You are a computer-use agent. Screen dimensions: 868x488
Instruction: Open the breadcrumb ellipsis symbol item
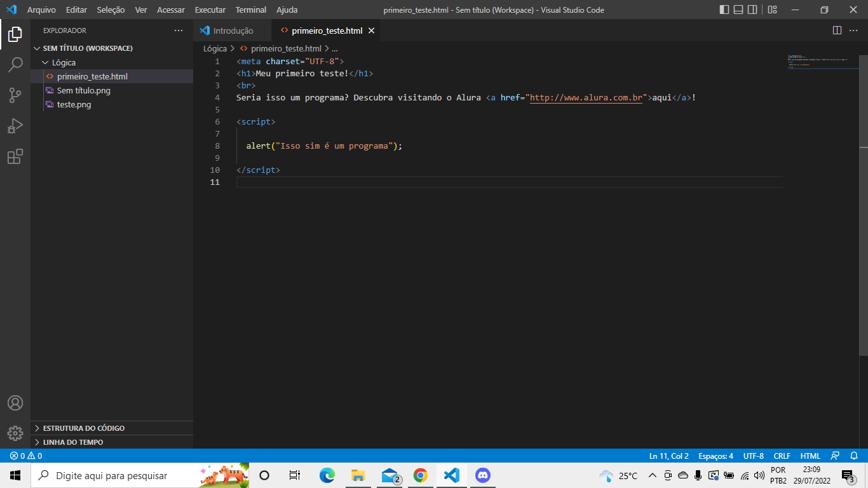pyautogui.click(x=334, y=48)
